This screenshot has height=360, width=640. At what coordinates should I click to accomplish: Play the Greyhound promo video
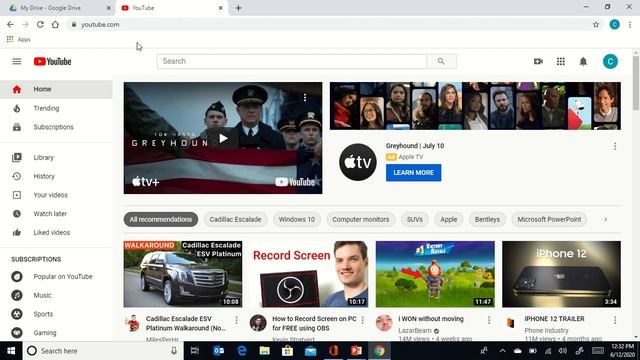[x=223, y=138]
